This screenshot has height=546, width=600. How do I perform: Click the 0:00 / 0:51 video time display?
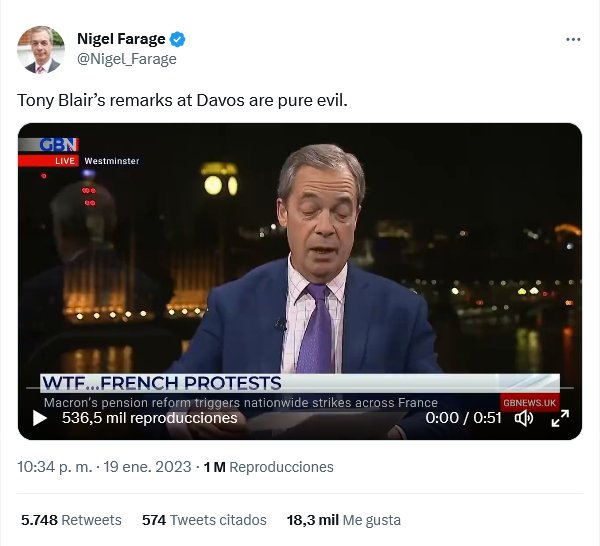click(x=464, y=418)
